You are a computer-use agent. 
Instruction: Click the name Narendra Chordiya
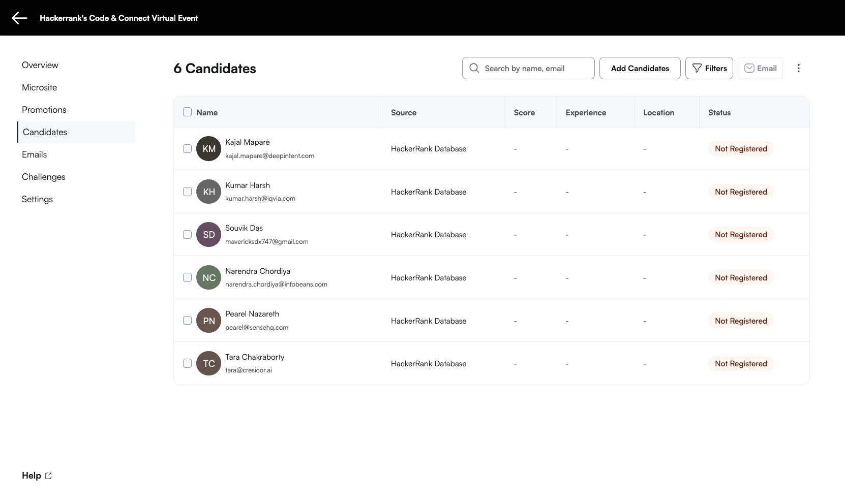tap(258, 271)
